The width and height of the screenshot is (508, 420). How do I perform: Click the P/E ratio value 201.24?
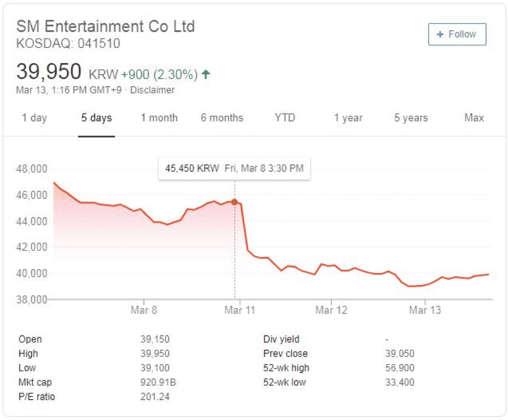click(x=155, y=397)
